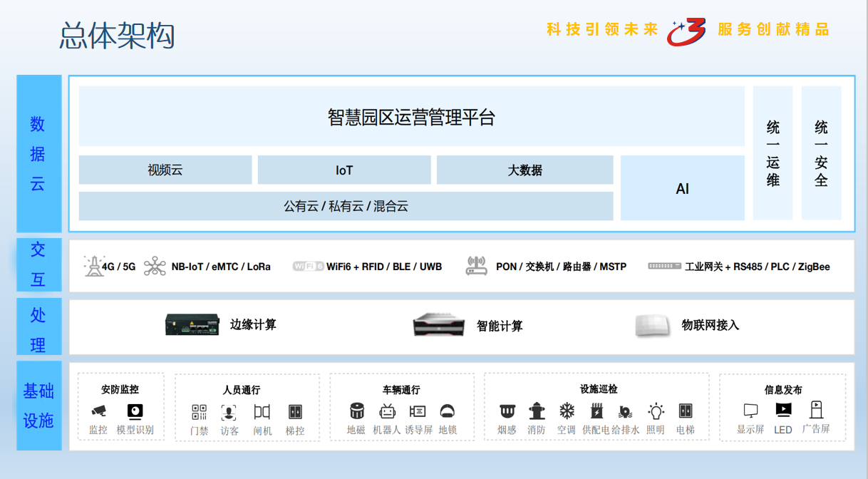
Task: Click the 门禁 QR code icon
Action: 199,412
